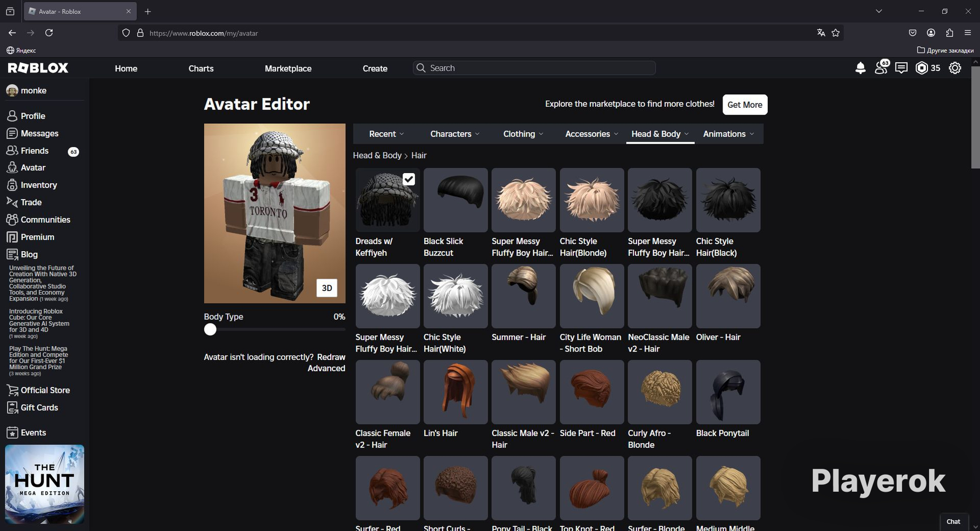980x531 pixels.
Task: Click the Redraw link
Action: click(x=331, y=357)
